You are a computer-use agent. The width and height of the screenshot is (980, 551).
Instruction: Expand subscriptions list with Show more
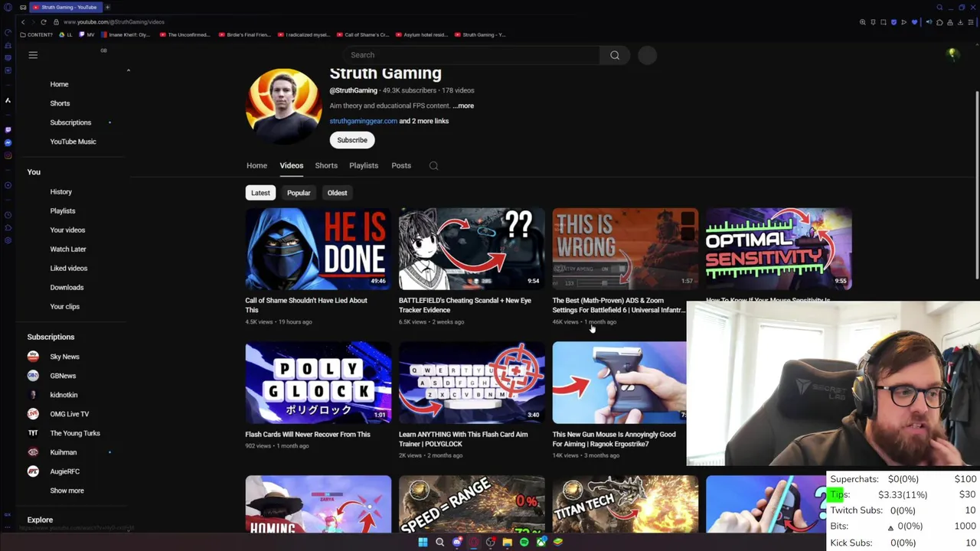[67, 491]
